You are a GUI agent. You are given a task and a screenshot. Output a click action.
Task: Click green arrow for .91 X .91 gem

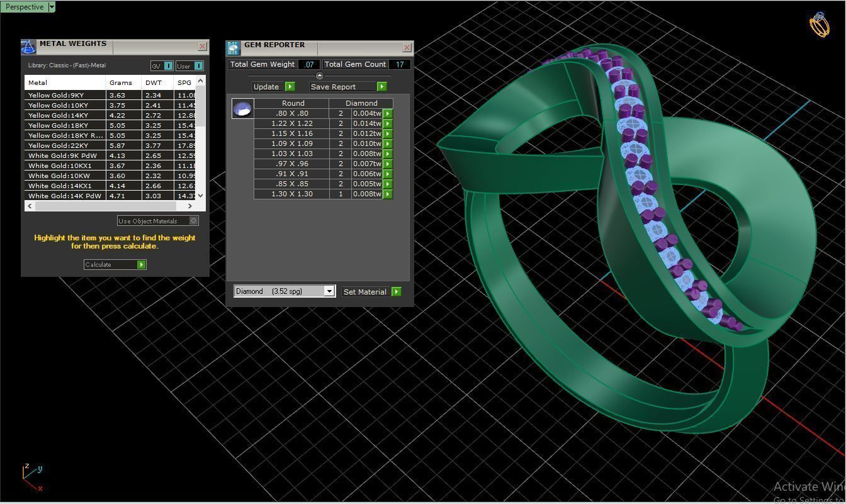click(388, 174)
